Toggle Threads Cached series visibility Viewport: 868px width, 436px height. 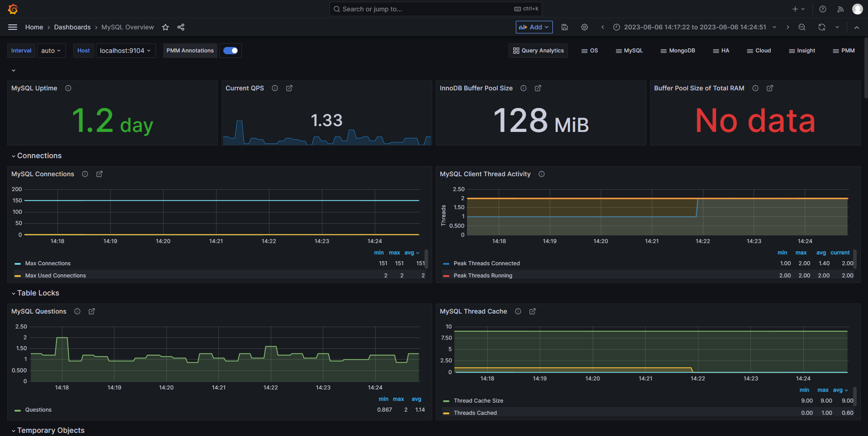coord(475,413)
